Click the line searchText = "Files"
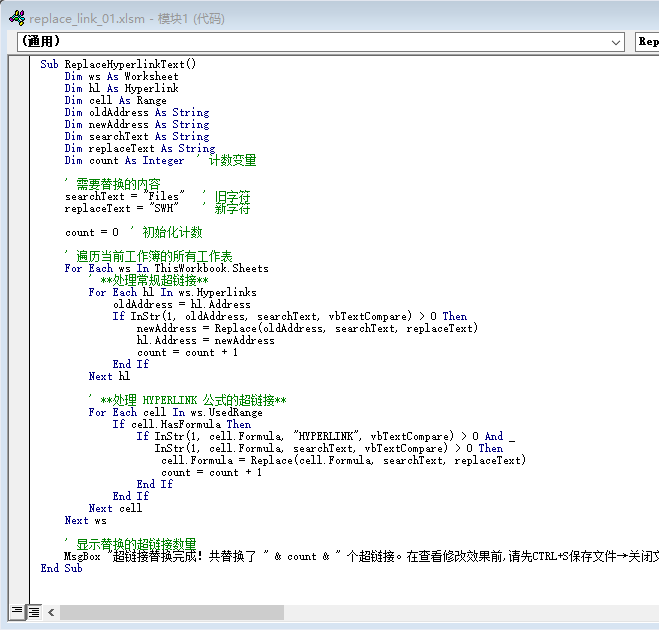This screenshot has height=630, width=659. [x=125, y=196]
